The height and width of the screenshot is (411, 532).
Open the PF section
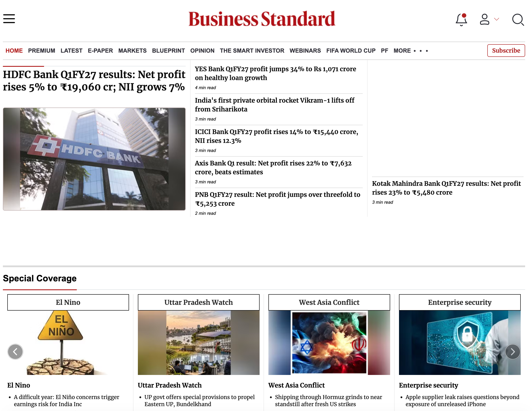point(384,51)
